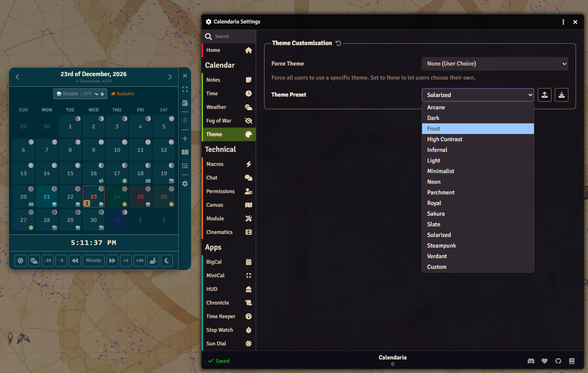Screen dimensions: 588x373
Task: Click the moon icon on the calendar toolbar
Action: point(166,260)
